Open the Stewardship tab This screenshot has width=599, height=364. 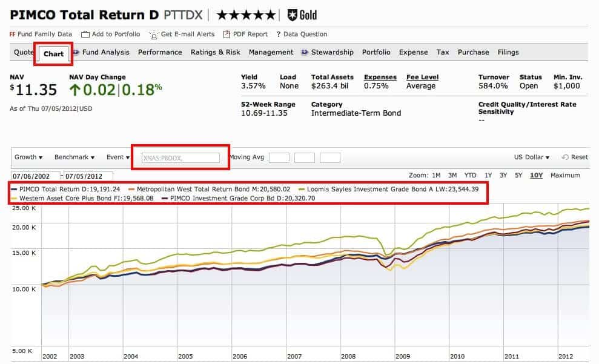pyautogui.click(x=333, y=52)
